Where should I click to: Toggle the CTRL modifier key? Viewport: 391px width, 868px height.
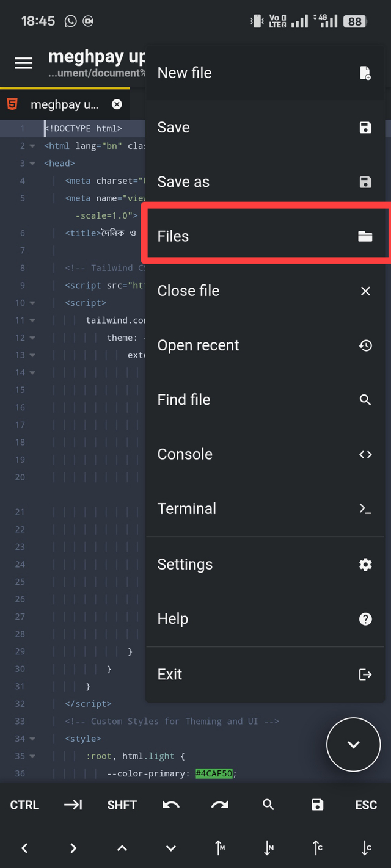tap(24, 805)
